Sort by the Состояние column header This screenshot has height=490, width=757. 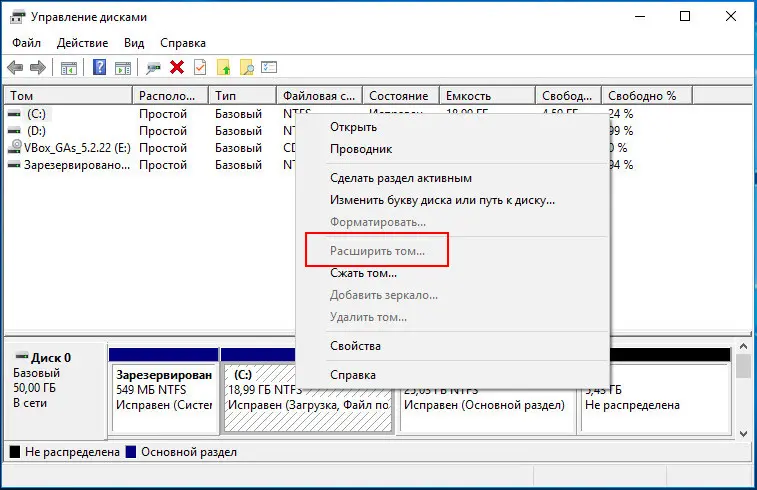pyautogui.click(x=401, y=96)
